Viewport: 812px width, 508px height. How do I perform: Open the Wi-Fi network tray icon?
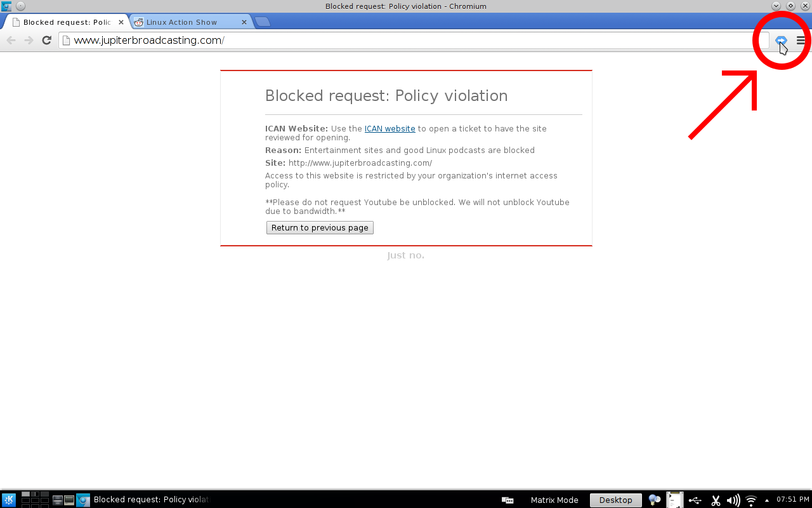click(751, 500)
